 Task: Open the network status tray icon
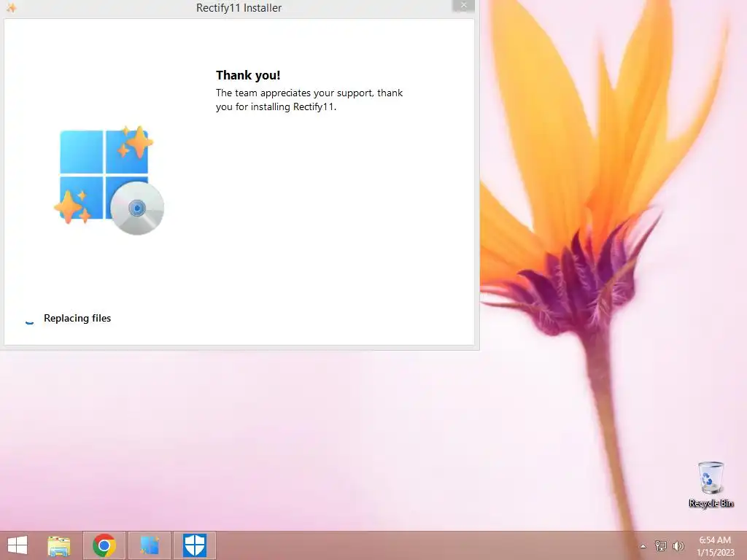click(x=661, y=546)
